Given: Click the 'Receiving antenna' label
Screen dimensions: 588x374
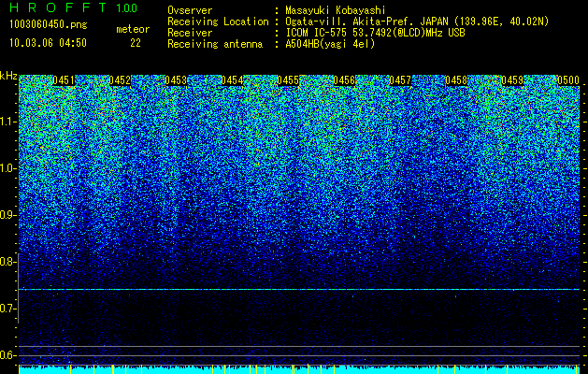Looking at the screenshot, I should (215, 44).
